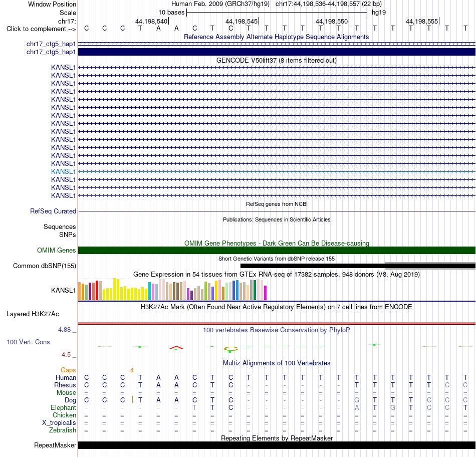Open 'Multiz Alignments of 100 Vertebrates' track title
The image size is (476, 457).
tap(277, 363)
